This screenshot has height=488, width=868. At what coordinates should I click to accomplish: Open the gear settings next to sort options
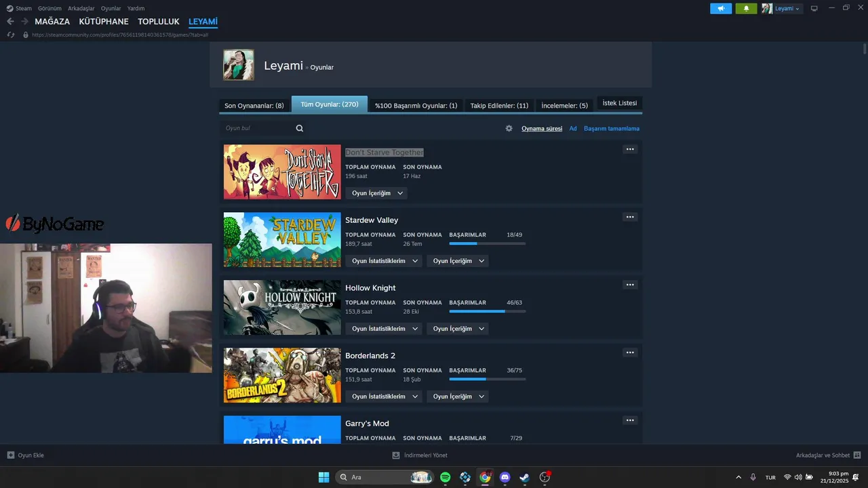509,128
